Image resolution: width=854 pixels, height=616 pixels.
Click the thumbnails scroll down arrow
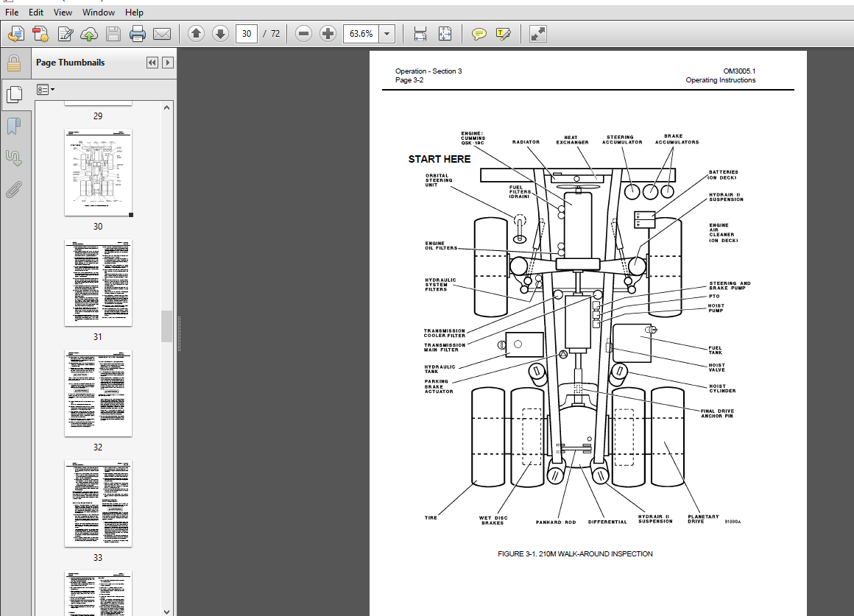tap(166, 611)
